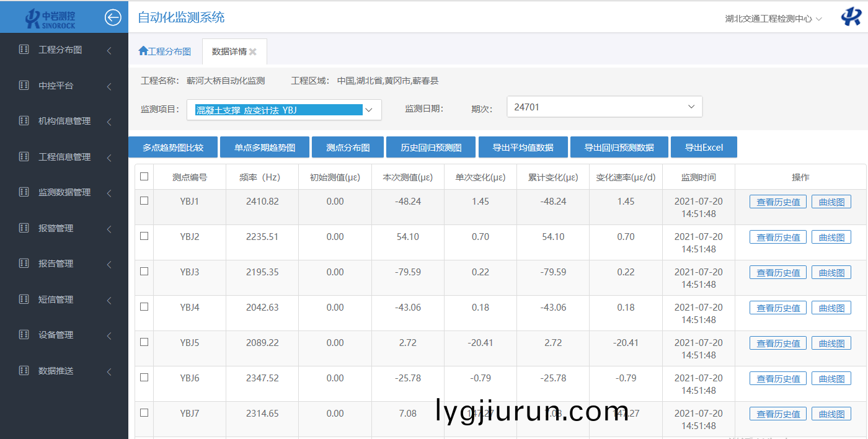Click the 报警管理 sidebar icon
The height and width of the screenshot is (439, 868).
tap(24, 228)
